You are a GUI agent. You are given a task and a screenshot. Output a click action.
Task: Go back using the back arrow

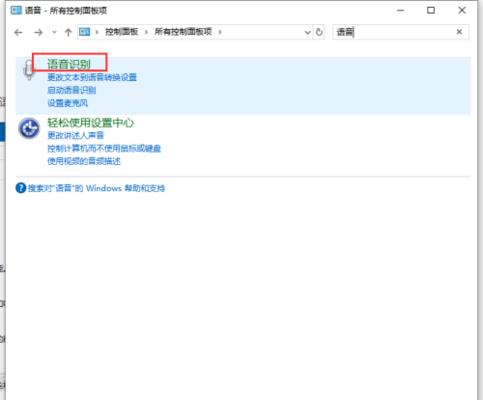tap(18, 32)
